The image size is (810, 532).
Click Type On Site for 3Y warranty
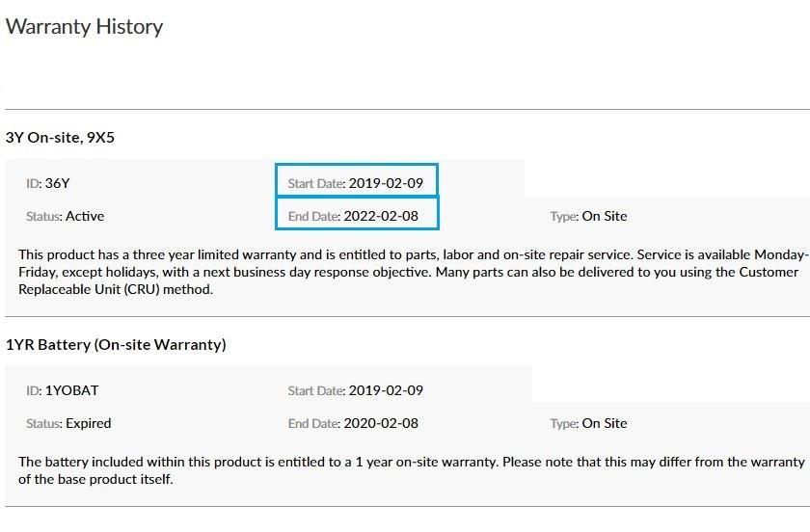(x=588, y=216)
